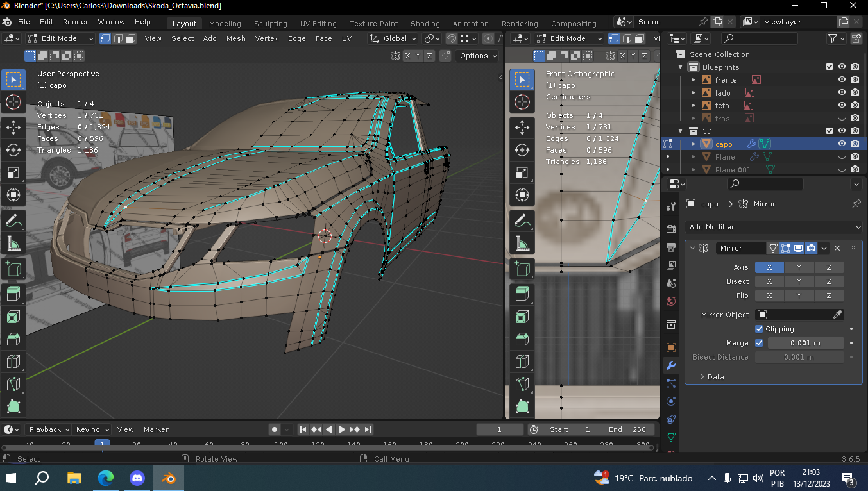
Task: Select the Rotate tool in left toolbar
Action: click(x=13, y=150)
